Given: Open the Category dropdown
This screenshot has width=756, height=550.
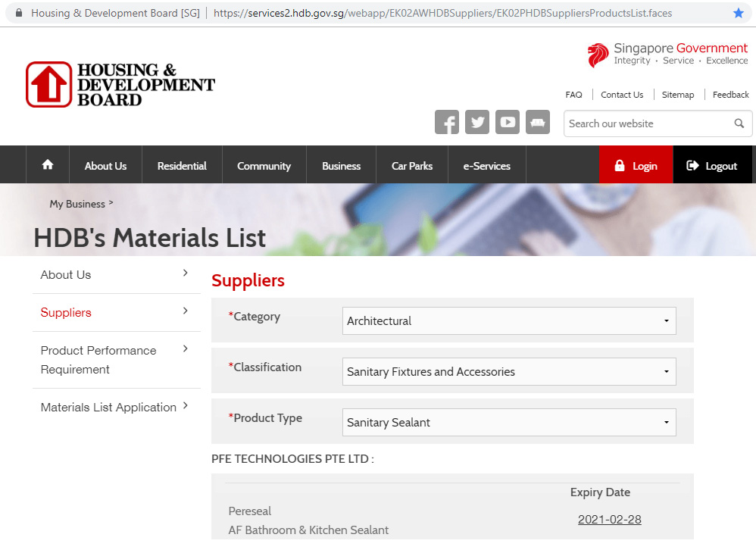Looking at the screenshot, I should (x=508, y=321).
